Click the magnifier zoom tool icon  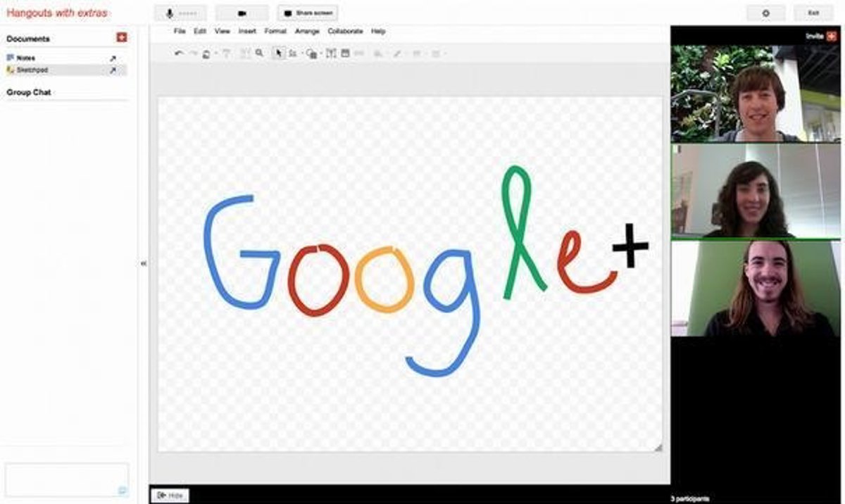(259, 53)
